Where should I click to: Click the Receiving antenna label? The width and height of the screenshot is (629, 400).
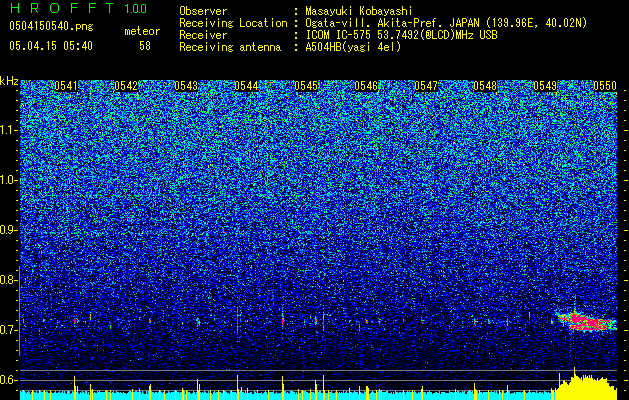(230, 47)
